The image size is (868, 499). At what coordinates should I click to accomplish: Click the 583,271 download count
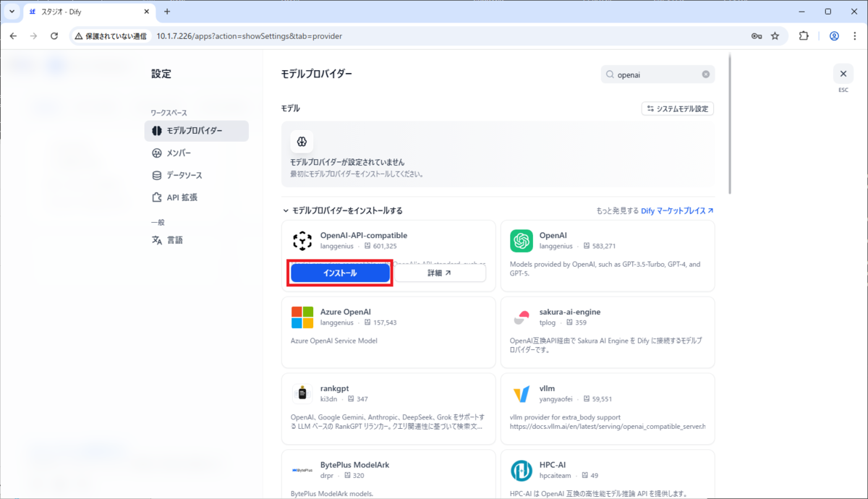pos(603,246)
